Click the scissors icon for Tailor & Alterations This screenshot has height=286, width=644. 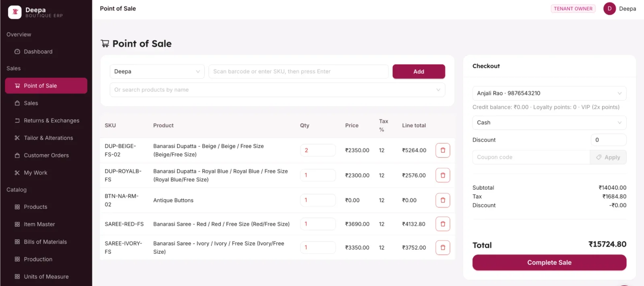point(17,138)
